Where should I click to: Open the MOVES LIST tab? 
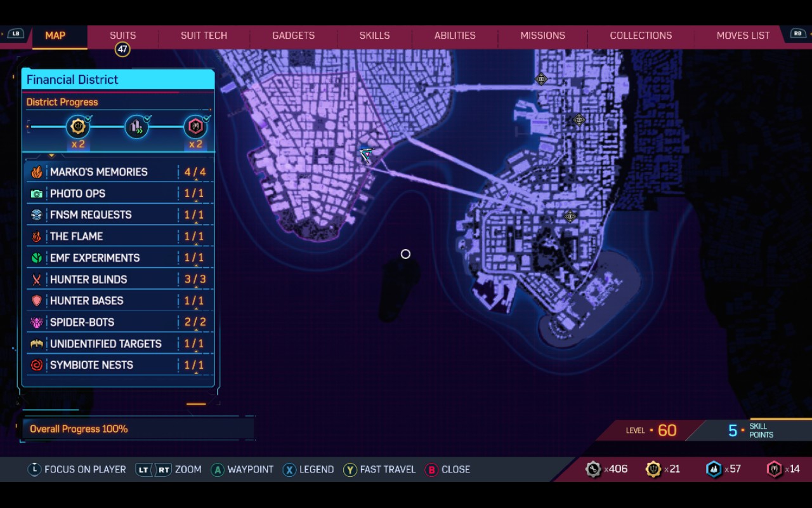point(743,36)
